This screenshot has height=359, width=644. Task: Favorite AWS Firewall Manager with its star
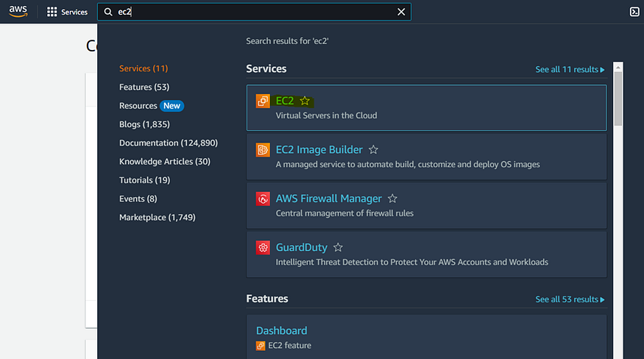click(x=392, y=199)
